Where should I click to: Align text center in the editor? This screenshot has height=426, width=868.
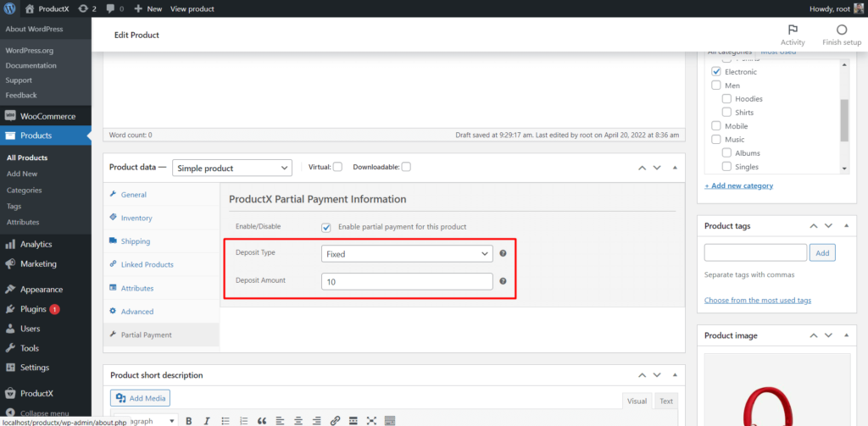pyautogui.click(x=298, y=421)
